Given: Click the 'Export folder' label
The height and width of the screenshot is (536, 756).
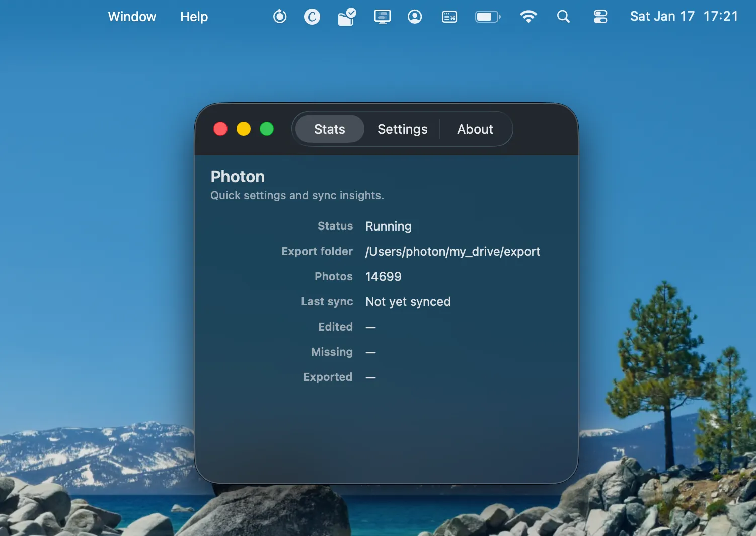Looking at the screenshot, I should 317,251.
